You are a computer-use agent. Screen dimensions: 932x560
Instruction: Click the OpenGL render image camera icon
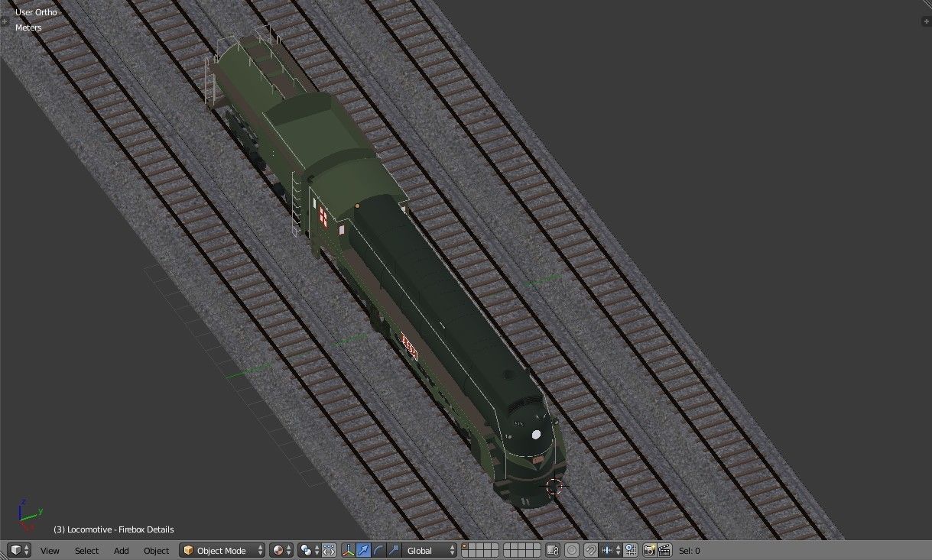649,550
